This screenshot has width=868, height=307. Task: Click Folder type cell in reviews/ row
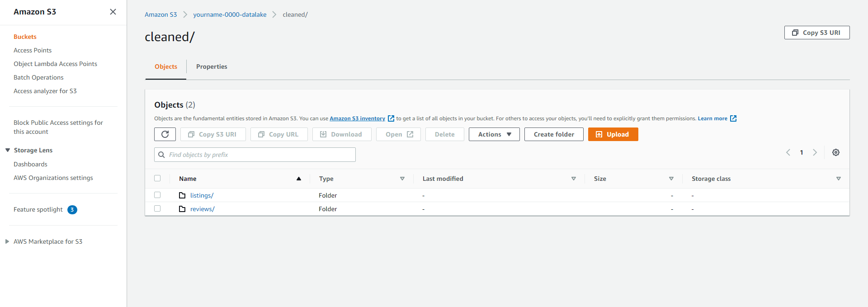(328, 209)
